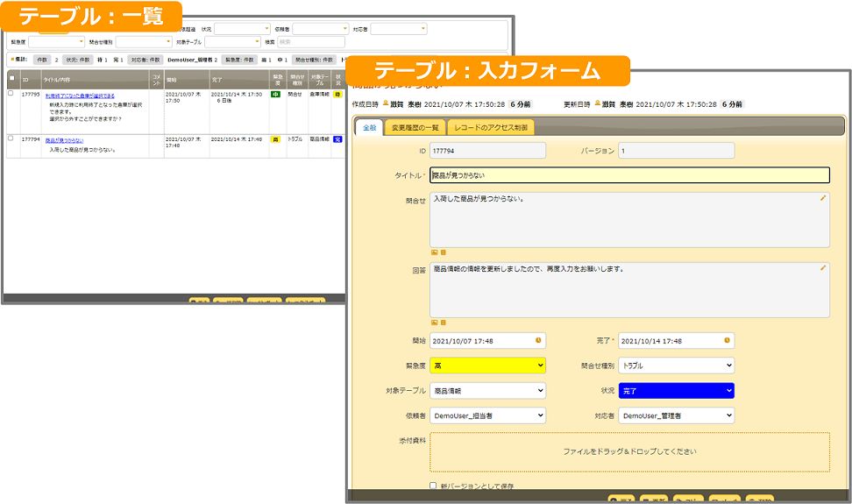Open the 対象テーブル filter dropdown in the list view
This screenshot has height=504, width=852.
click(232, 42)
